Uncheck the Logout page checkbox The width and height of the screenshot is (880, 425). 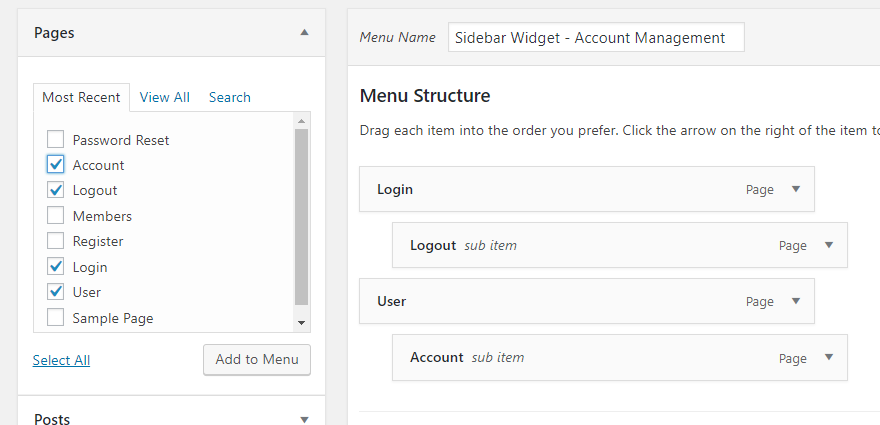pyautogui.click(x=55, y=190)
